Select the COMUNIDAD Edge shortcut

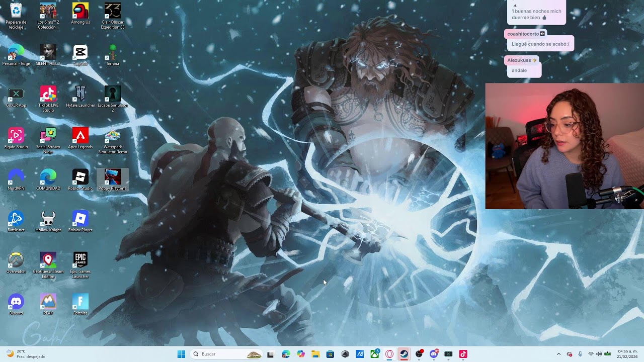48,180
